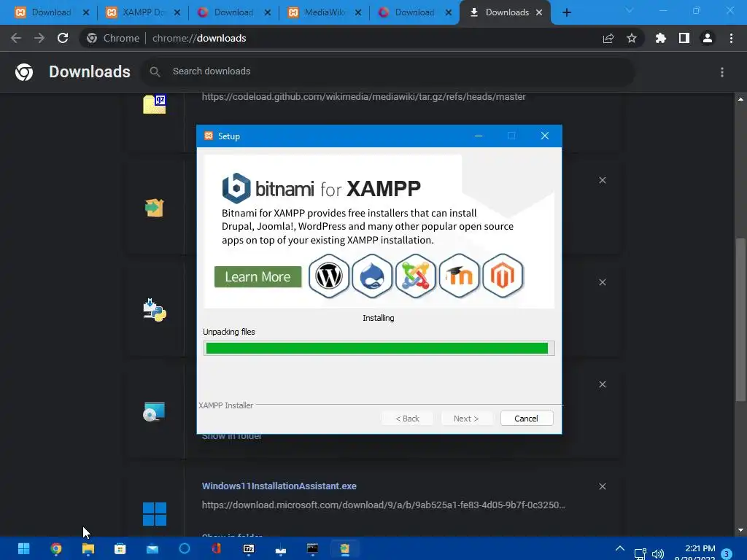Image resolution: width=747 pixels, height=560 pixels.
Task: Remove the orange package download entry
Action: [602, 180]
